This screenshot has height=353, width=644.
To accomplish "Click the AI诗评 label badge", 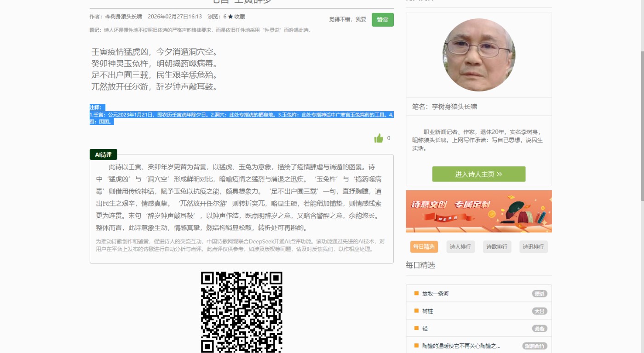I will pyautogui.click(x=103, y=154).
